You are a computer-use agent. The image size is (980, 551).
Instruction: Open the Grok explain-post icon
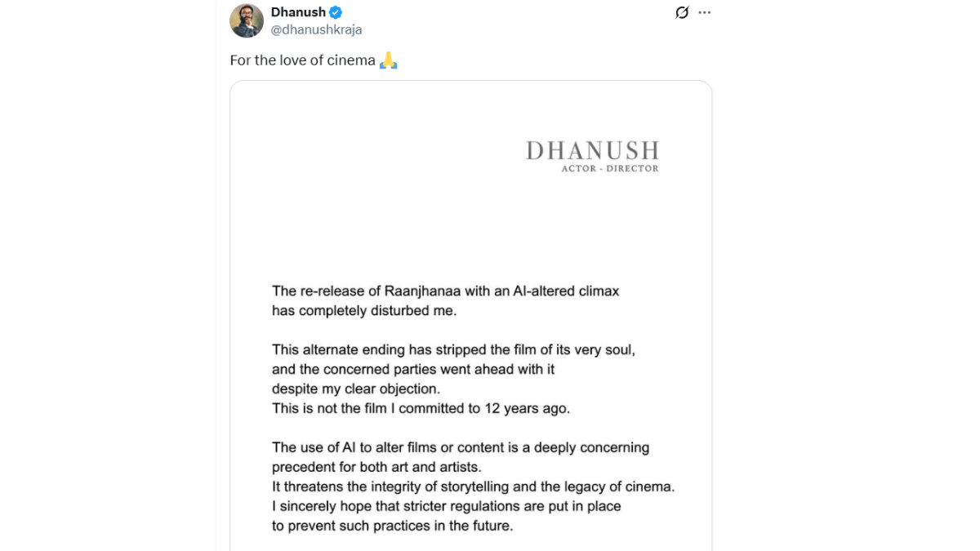[x=682, y=12]
